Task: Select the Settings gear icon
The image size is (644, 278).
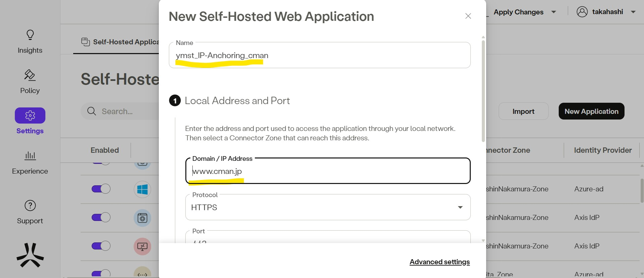Action: click(30, 115)
